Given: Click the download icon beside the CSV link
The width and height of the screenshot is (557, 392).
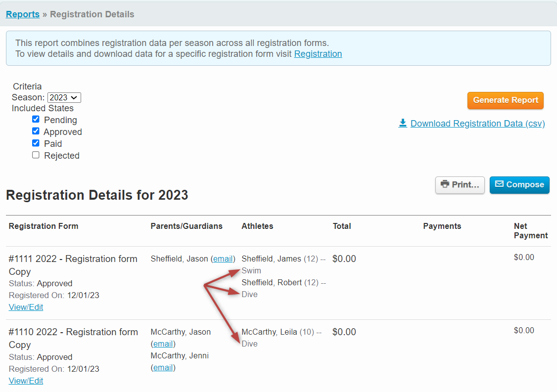Looking at the screenshot, I should click(x=403, y=123).
